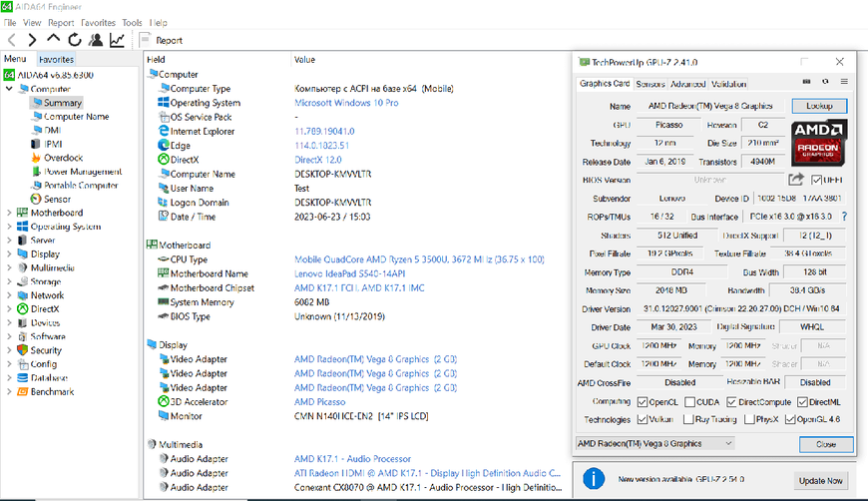
Task: Switch to GPU-Z Advanced tab
Action: pos(688,84)
